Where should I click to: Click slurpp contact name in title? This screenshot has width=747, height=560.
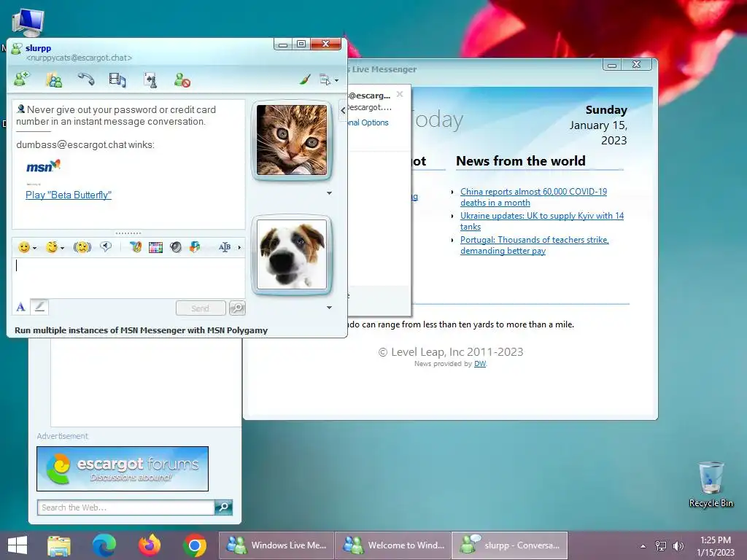(x=38, y=47)
